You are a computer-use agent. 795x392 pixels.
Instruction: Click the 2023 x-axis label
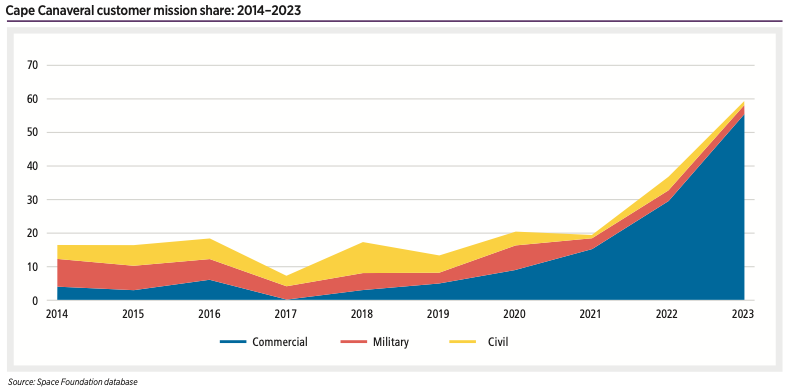click(743, 314)
